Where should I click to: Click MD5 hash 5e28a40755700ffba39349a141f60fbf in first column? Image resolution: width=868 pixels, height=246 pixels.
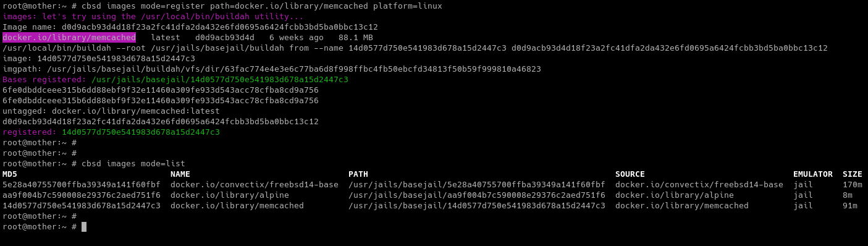coord(82,185)
